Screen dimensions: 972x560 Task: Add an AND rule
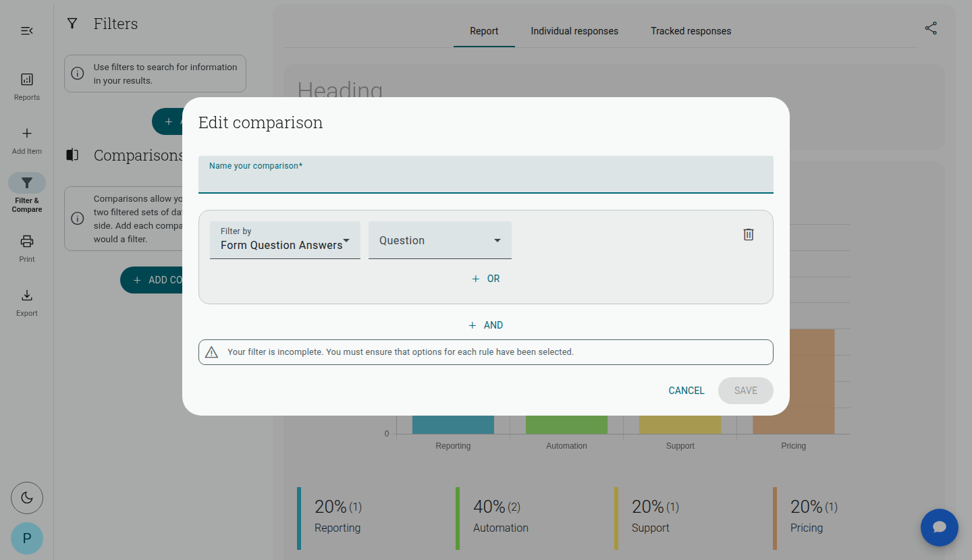[486, 325]
